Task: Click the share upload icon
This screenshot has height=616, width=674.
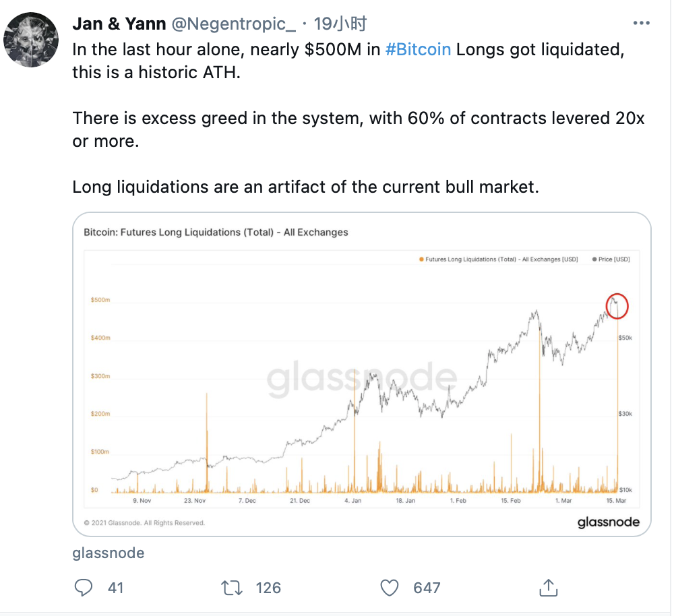Action: point(548,587)
